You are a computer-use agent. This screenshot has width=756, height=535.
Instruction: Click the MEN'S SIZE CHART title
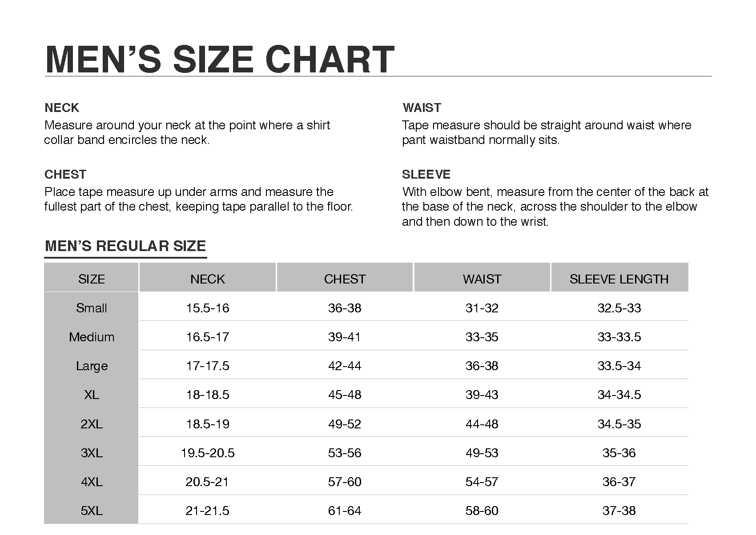click(220, 59)
